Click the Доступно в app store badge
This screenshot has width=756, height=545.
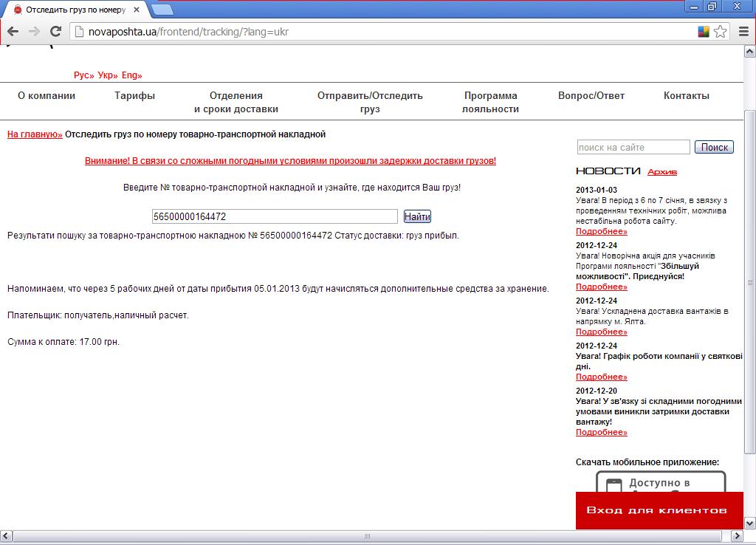pyautogui.click(x=661, y=481)
